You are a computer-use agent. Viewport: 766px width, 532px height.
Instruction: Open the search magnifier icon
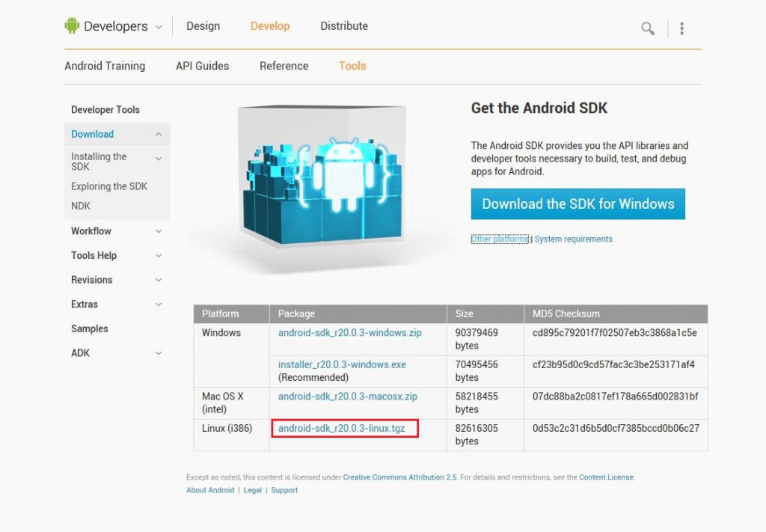pyautogui.click(x=648, y=28)
